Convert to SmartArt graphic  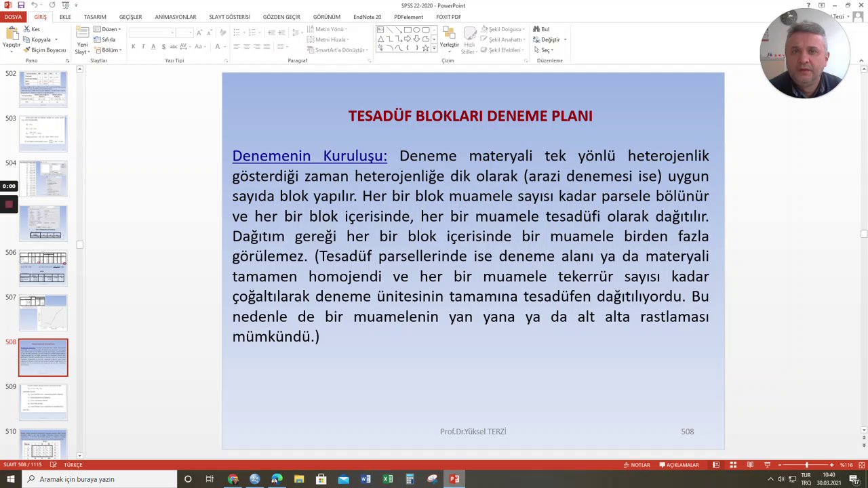point(336,50)
